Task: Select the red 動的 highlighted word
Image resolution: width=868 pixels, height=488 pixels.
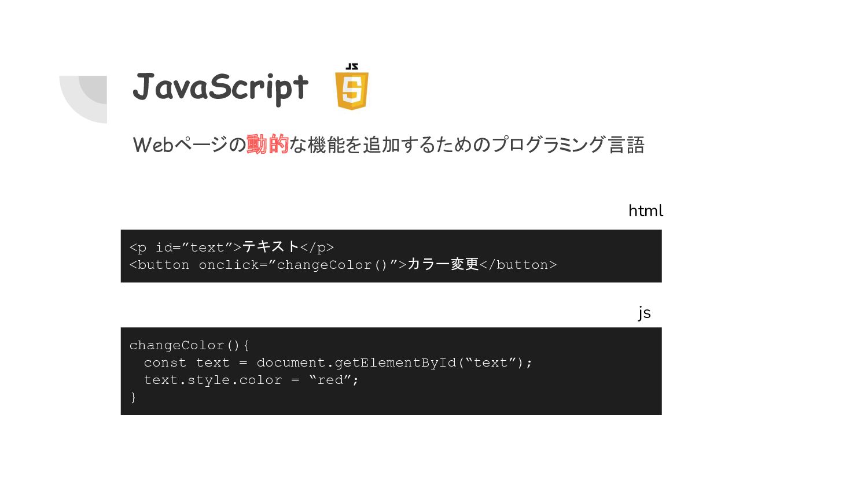Action: click(267, 145)
